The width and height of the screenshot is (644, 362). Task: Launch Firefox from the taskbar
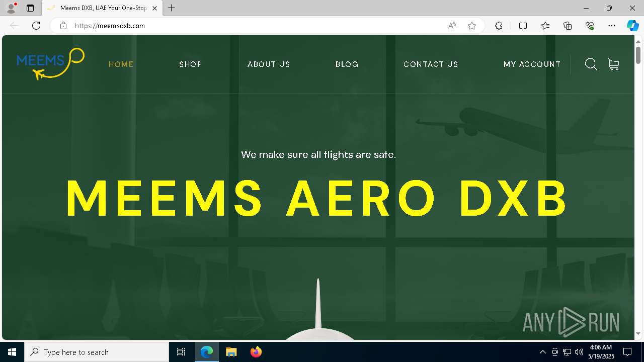(x=256, y=352)
